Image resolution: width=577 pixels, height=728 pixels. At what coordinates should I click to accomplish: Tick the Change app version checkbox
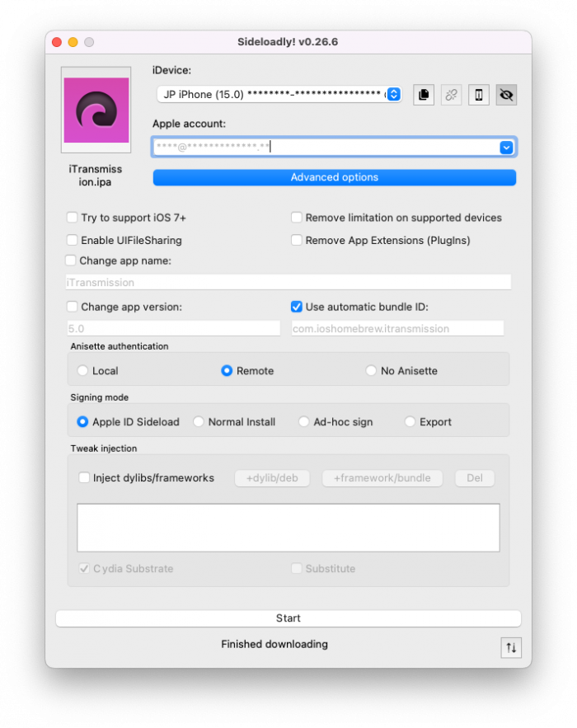tap(72, 307)
